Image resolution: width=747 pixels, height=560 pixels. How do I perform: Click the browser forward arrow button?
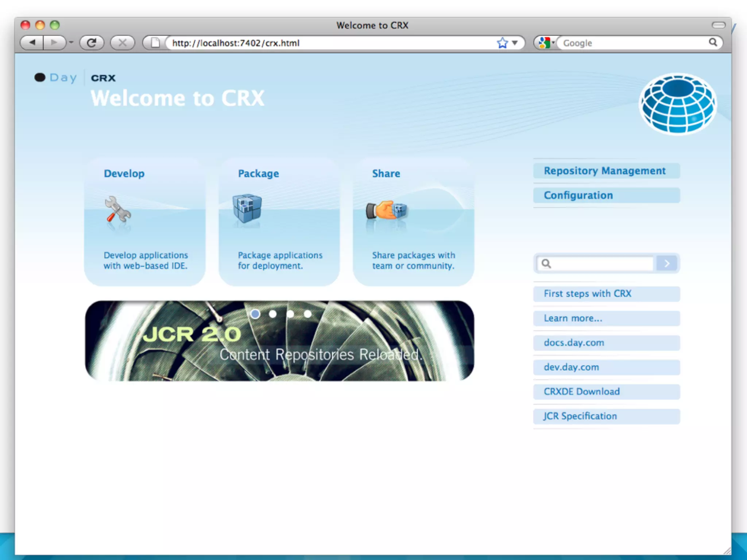tap(54, 43)
